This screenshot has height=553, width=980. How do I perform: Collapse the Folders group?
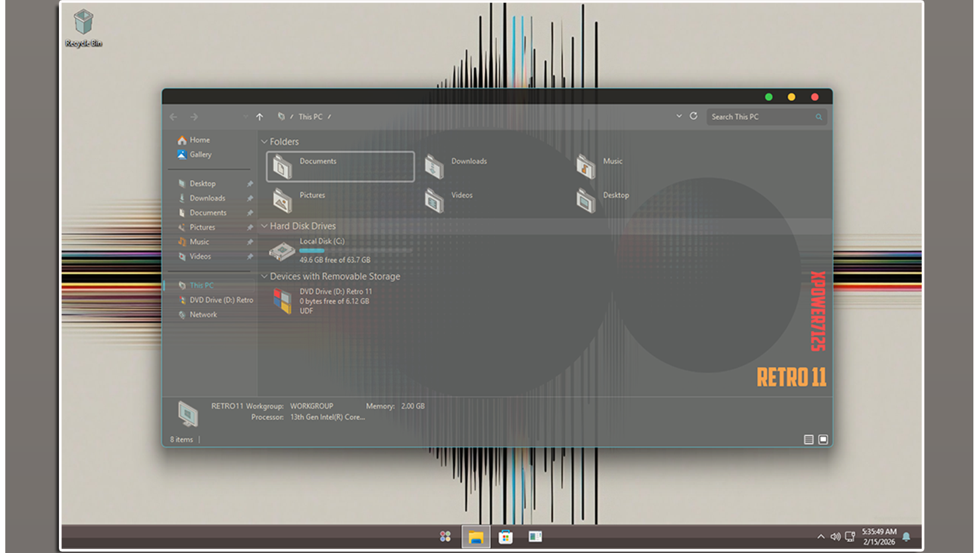point(265,142)
